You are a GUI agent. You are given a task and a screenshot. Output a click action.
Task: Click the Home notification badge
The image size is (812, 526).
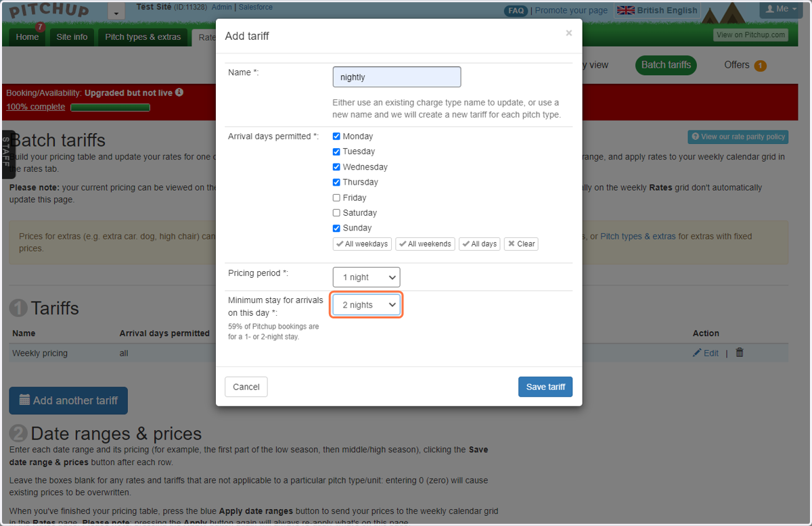pyautogui.click(x=40, y=27)
